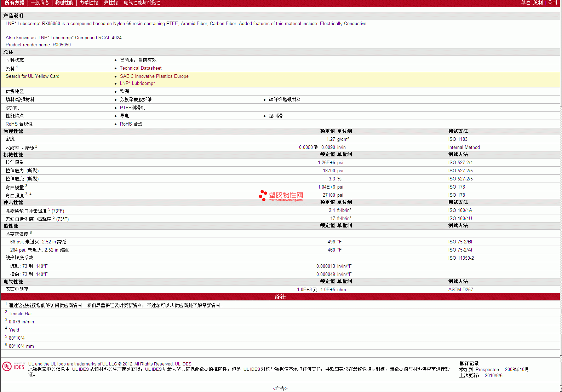Select the 拉伸应力 value 18700
The width and height of the screenshot is (562, 392).
click(x=329, y=171)
